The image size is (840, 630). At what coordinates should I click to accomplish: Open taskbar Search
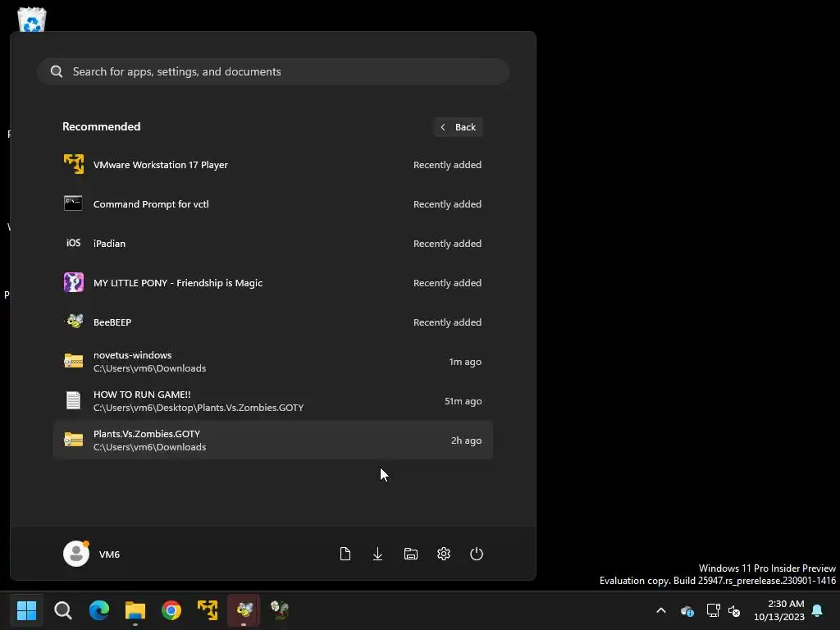[62, 610]
